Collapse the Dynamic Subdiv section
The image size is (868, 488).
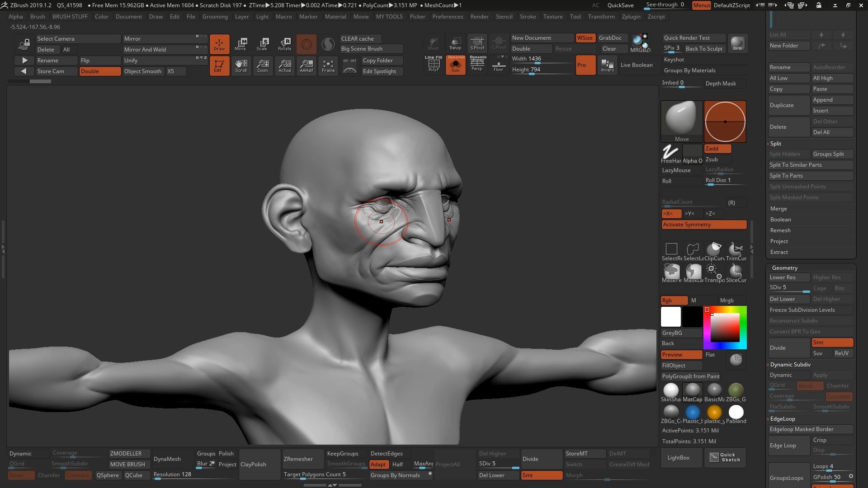point(790,365)
